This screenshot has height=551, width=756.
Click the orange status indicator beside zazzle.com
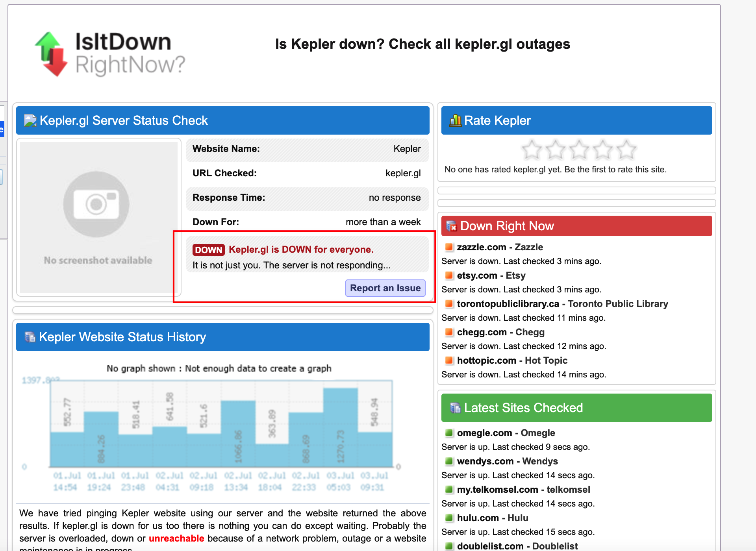(x=448, y=247)
